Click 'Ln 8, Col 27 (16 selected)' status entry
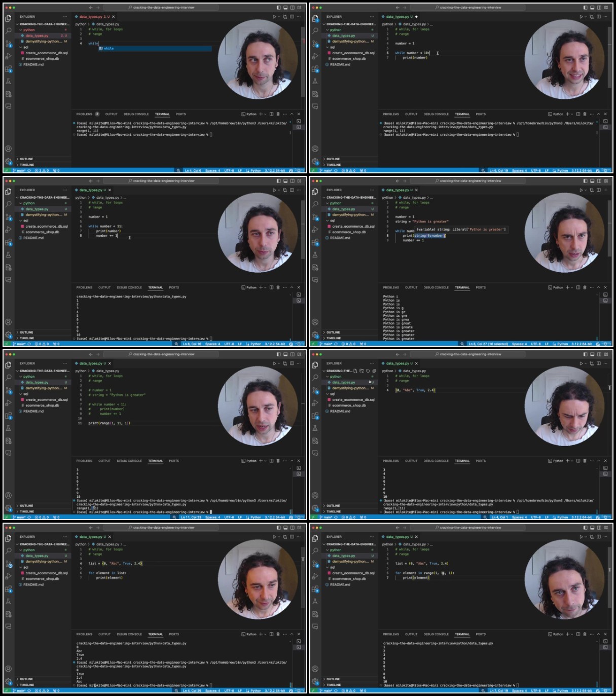Image resolution: width=616 pixels, height=696 pixels. tap(488, 344)
